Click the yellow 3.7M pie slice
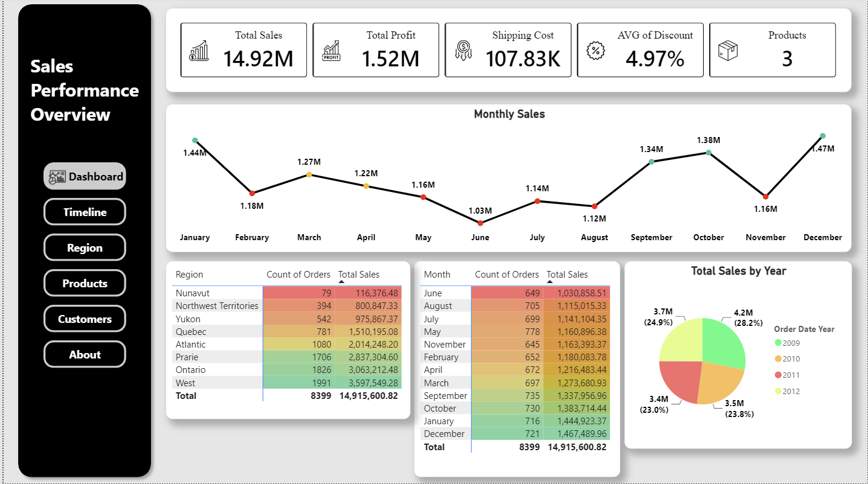This screenshot has width=868, height=484. coord(681,341)
